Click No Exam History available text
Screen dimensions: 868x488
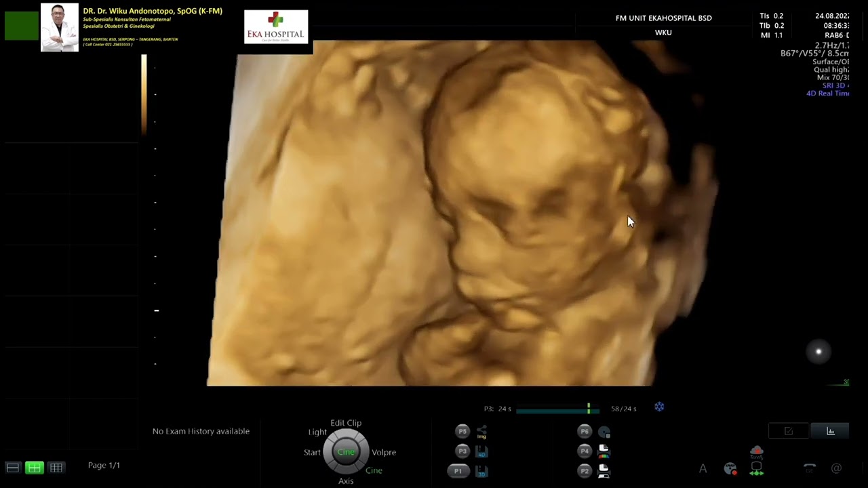[201, 431]
